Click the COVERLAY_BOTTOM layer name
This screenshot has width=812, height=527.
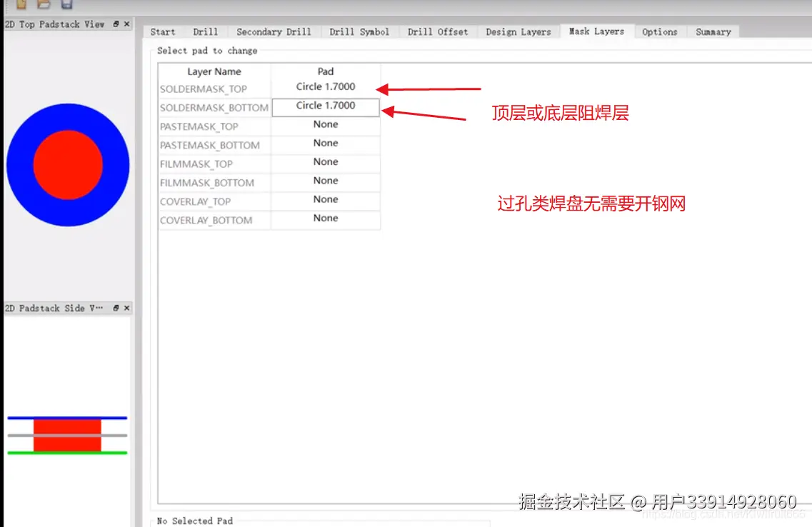click(x=206, y=220)
